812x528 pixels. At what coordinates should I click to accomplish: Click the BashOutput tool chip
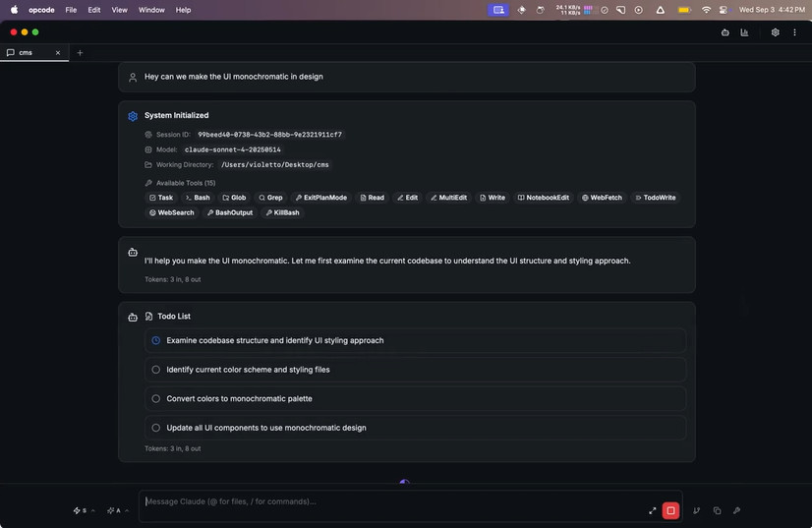point(230,212)
